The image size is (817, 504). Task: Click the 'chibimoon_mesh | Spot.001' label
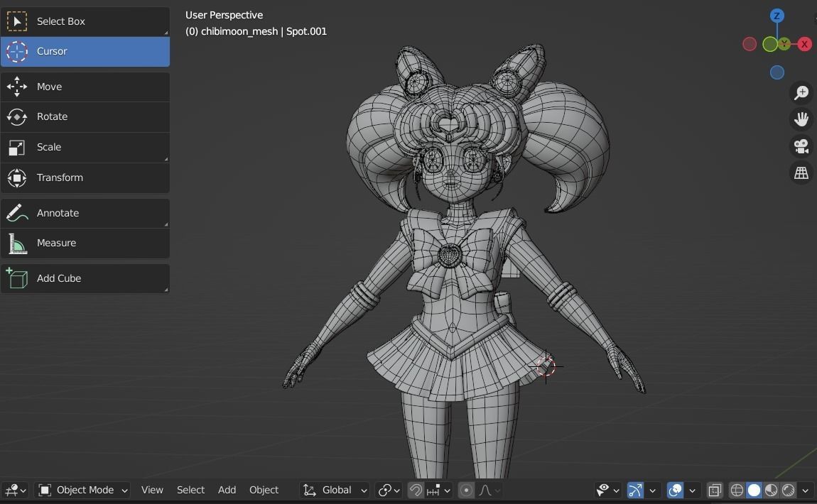pyautogui.click(x=264, y=31)
